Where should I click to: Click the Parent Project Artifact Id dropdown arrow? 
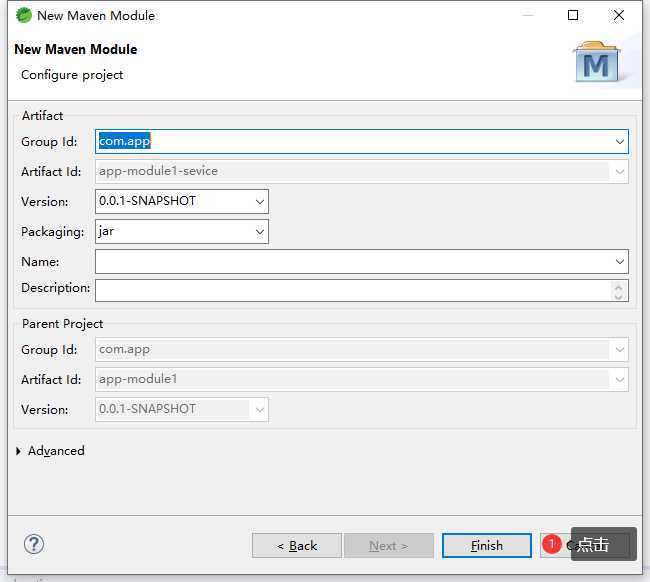[x=619, y=380]
